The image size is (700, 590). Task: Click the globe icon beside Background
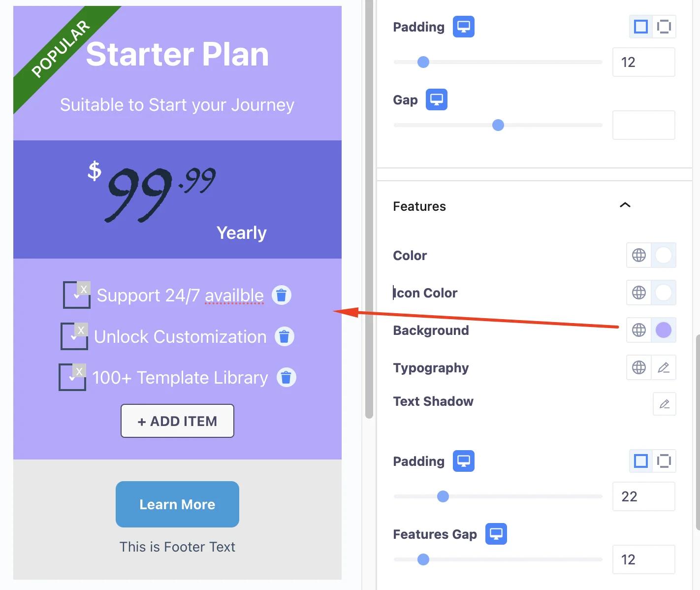[x=638, y=330]
